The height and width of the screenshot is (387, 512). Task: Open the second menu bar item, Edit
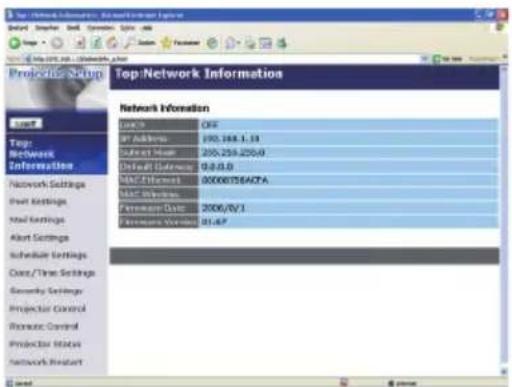click(47, 28)
